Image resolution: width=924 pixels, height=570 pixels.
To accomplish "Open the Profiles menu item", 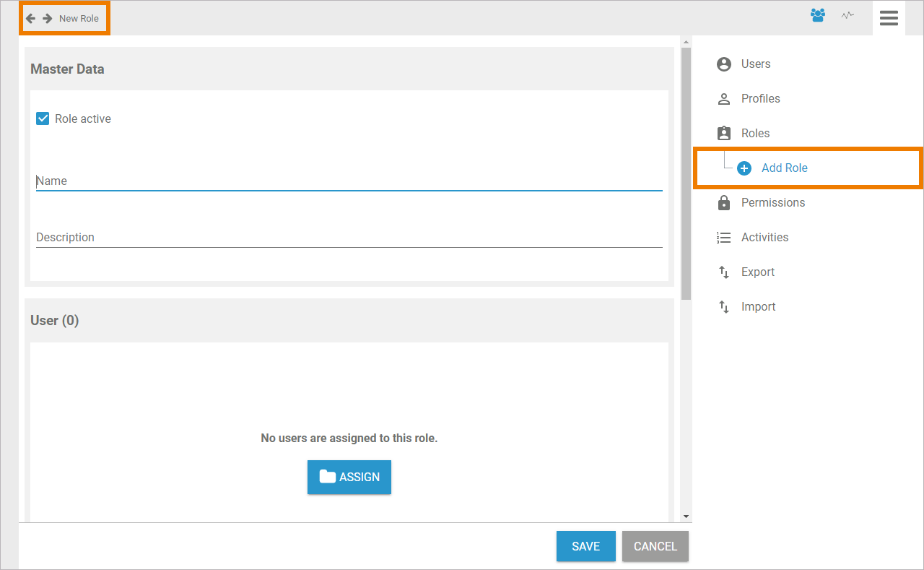I will 760,99.
